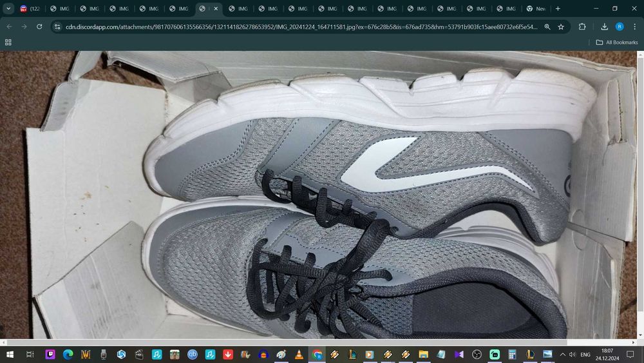This screenshot has height=363, width=644.
Task: Launch Twitch from the taskbar
Action: (x=50, y=355)
